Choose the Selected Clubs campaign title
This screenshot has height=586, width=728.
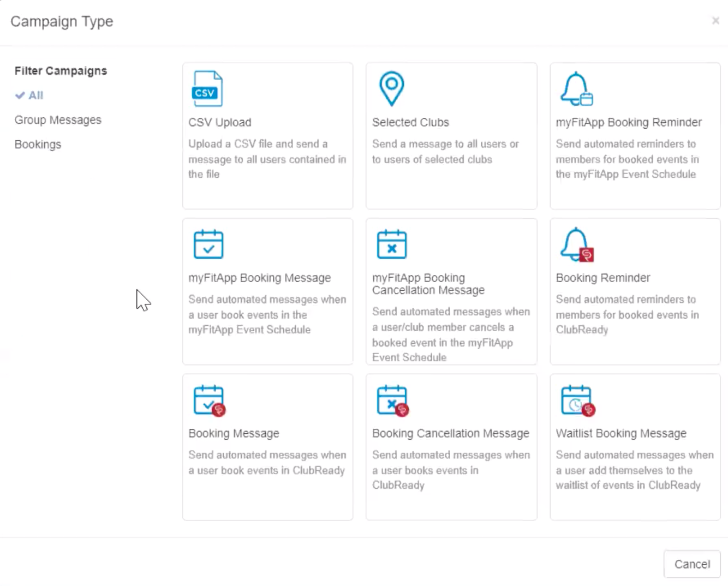[x=410, y=123]
